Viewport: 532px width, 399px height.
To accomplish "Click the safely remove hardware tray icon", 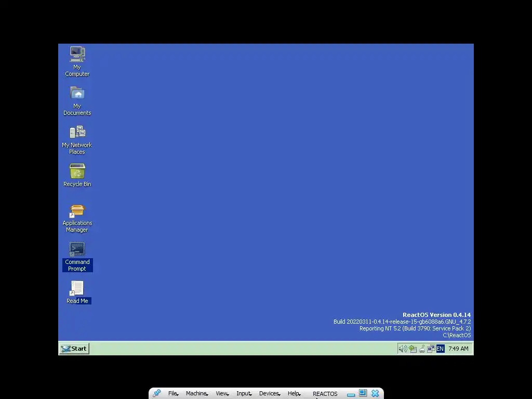I will click(x=422, y=349).
